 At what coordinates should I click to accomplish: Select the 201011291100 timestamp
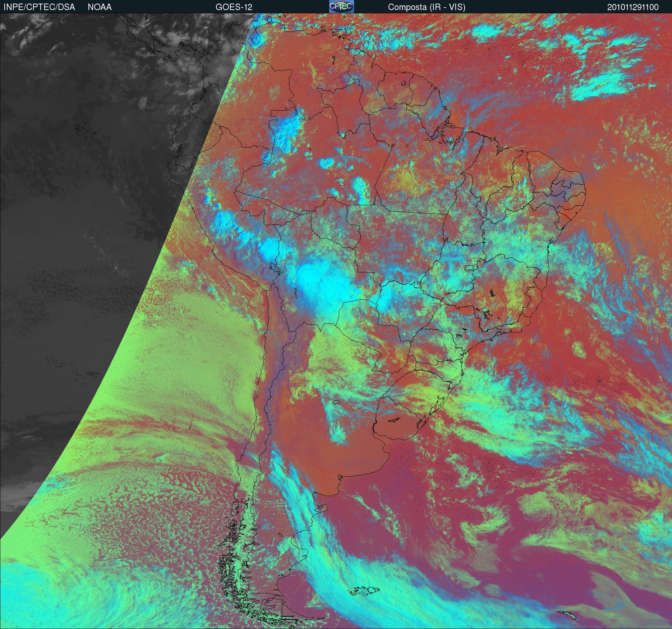click(633, 7)
